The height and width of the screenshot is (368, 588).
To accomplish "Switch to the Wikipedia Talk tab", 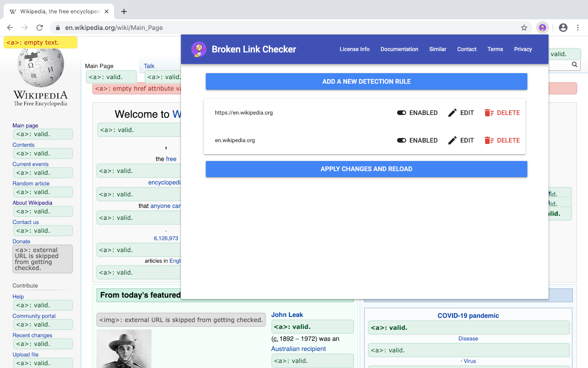I will (x=149, y=66).
